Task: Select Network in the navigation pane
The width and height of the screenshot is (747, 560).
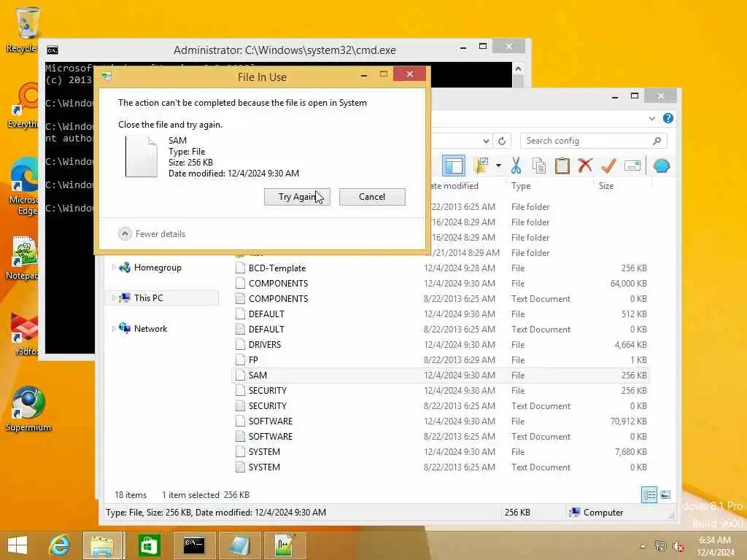Action: coord(150,329)
